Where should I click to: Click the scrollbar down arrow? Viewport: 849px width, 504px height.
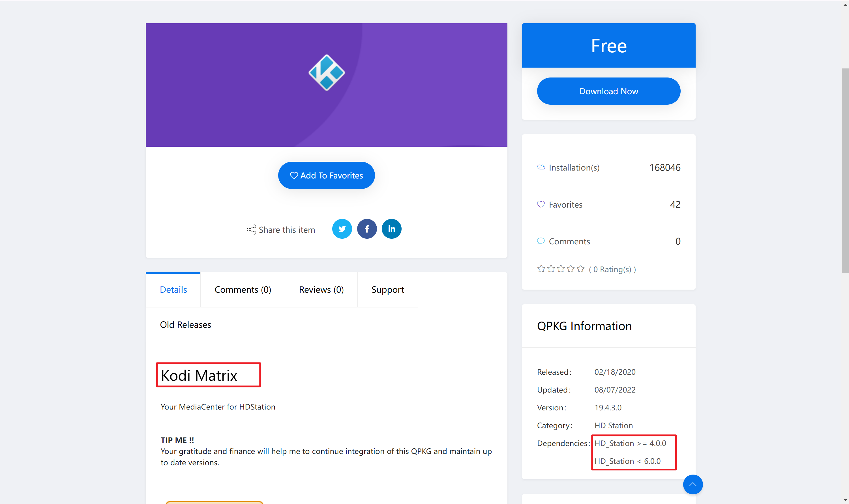click(x=845, y=500)
